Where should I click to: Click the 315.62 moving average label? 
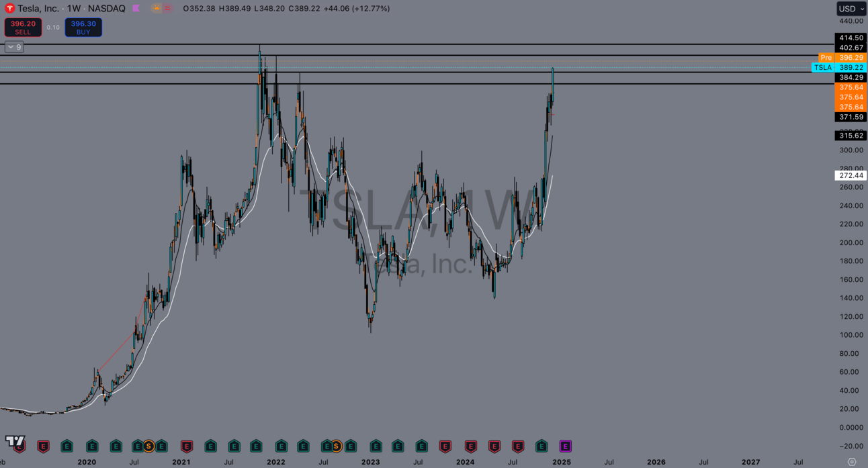click(x=851, y=136)
